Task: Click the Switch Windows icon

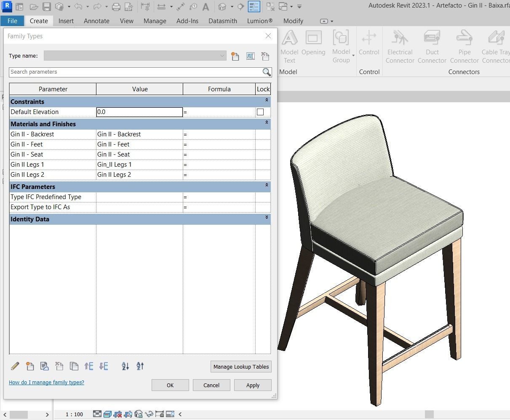Action: click(x=283, y=7)
